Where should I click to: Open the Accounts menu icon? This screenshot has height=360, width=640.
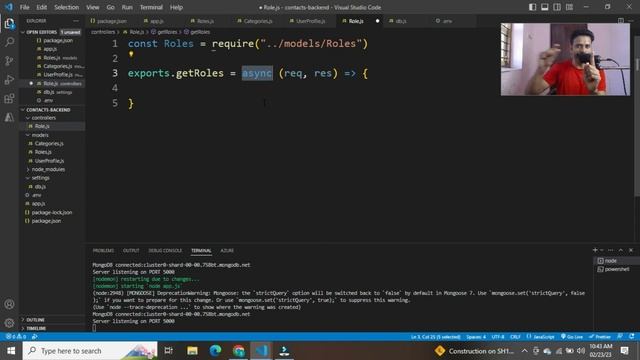(9, 304)
